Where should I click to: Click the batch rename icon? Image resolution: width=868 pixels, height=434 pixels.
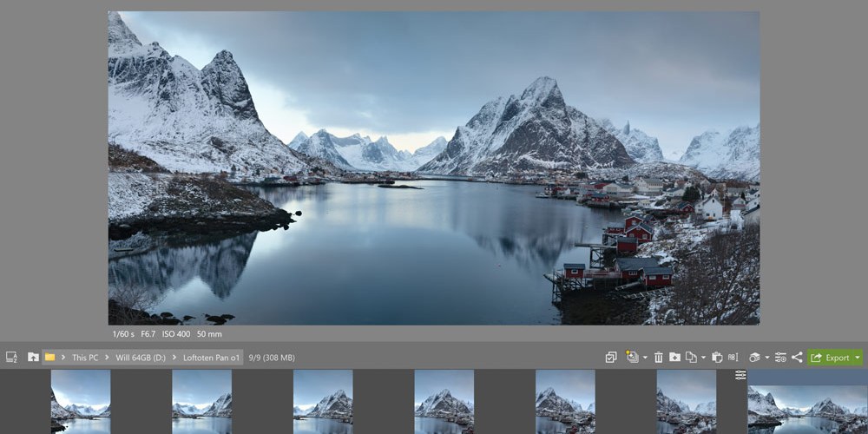point(733,358)
